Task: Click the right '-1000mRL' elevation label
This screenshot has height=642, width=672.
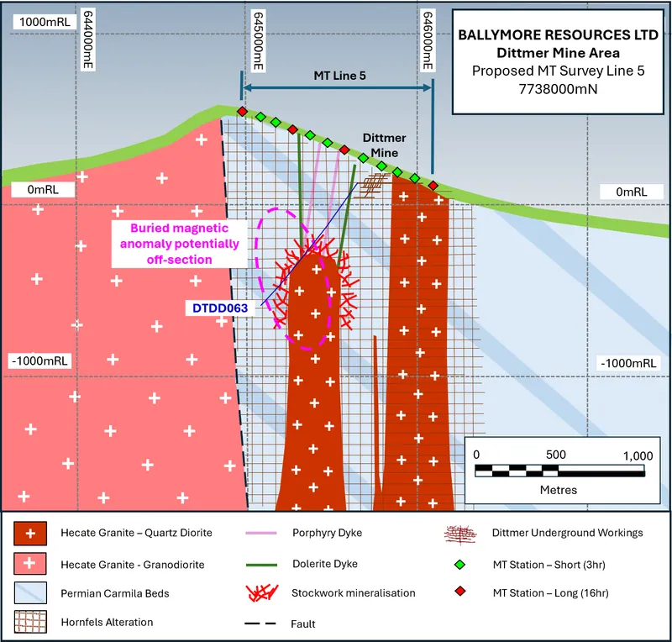Action: click(x=628, y=363)
